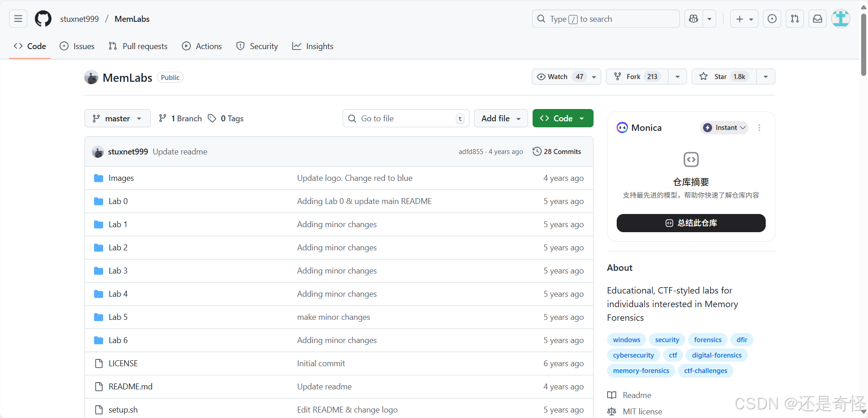
Task: Open the windows topic tag
Action: pyautogui.click(x=627, y=340)
